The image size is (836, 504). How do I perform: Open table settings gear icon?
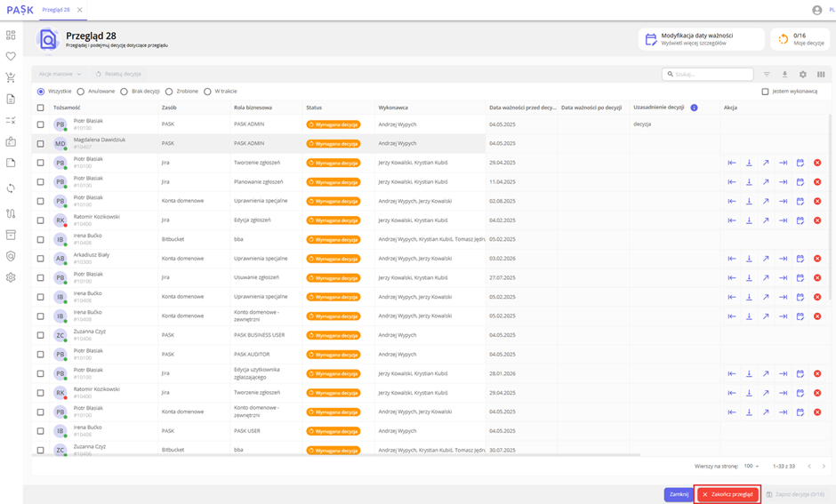click(802, 75)
